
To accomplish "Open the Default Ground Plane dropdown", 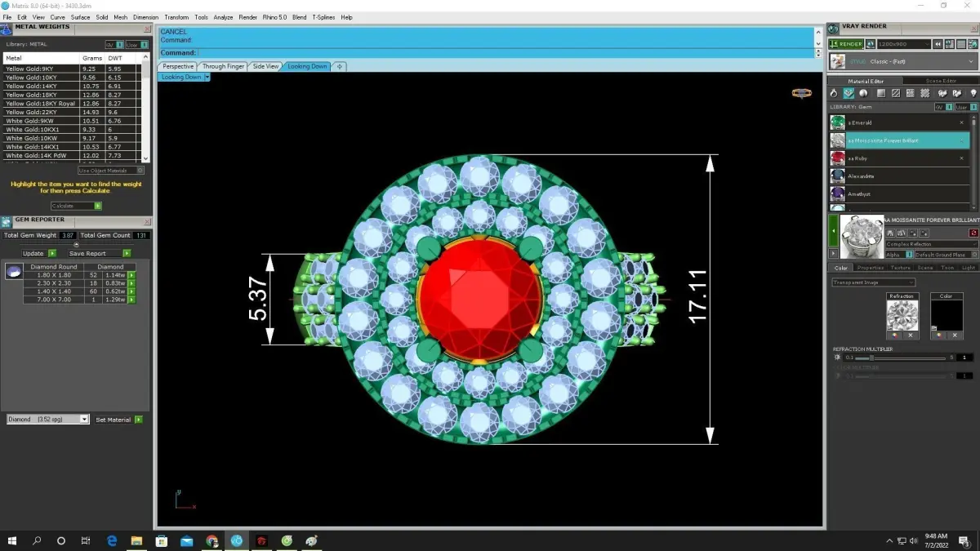I will pyautogui.click(x=947, y=255).
